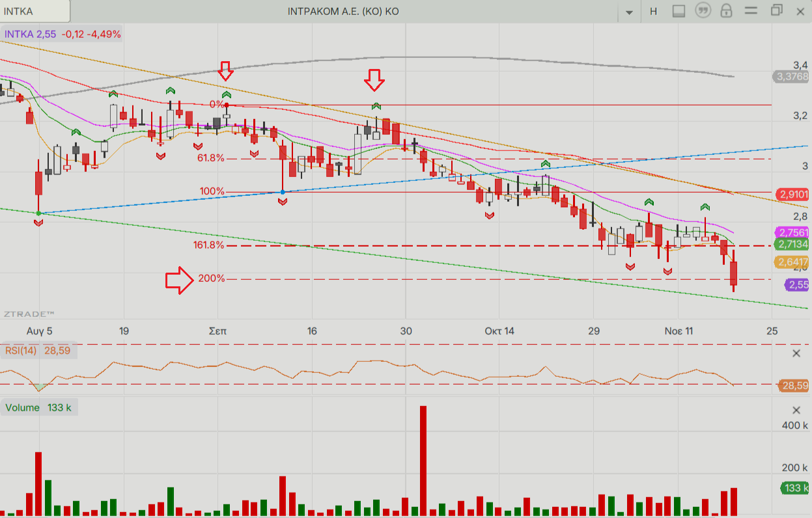This screenshot has width=812, height=518.
Task: Click the restore window icon
Action: point(776,10)
